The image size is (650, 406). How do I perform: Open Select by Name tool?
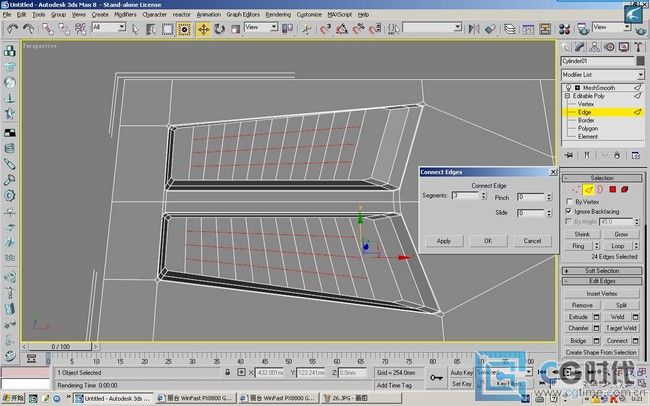(x=151, y=29)
